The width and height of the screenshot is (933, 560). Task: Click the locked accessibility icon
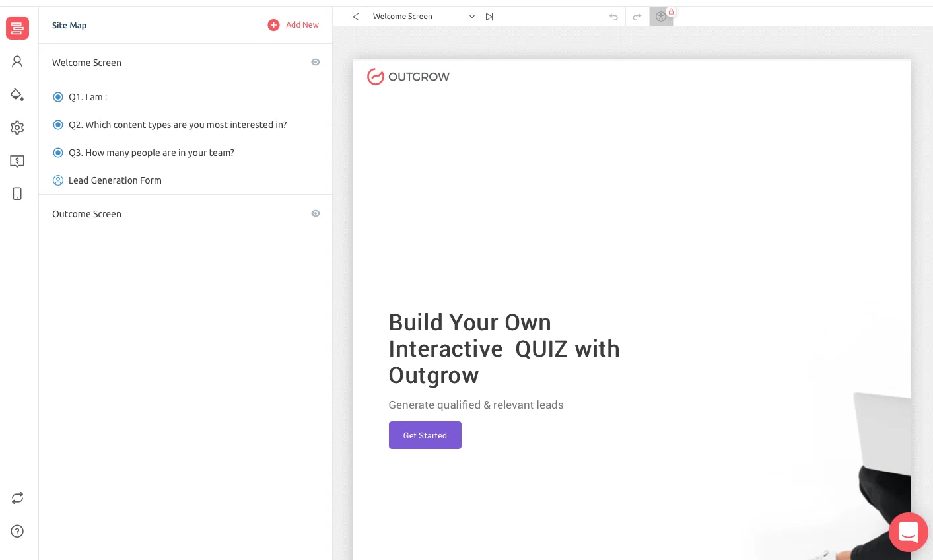661,17
